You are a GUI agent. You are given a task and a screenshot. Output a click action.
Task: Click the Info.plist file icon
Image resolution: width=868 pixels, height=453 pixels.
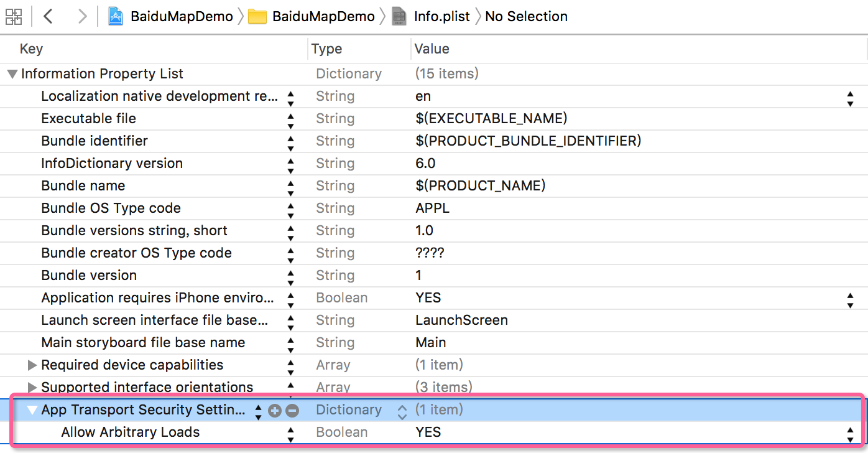point(399,17)
